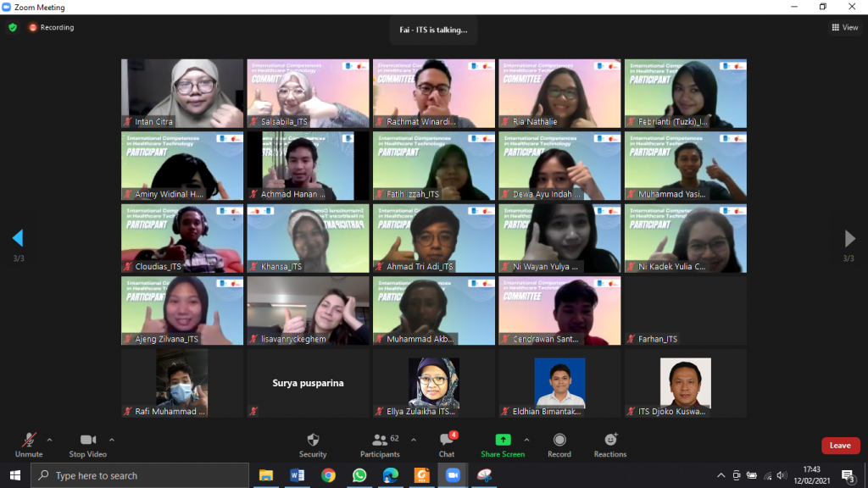Click the green encryption shield icon

coord(13,27)
